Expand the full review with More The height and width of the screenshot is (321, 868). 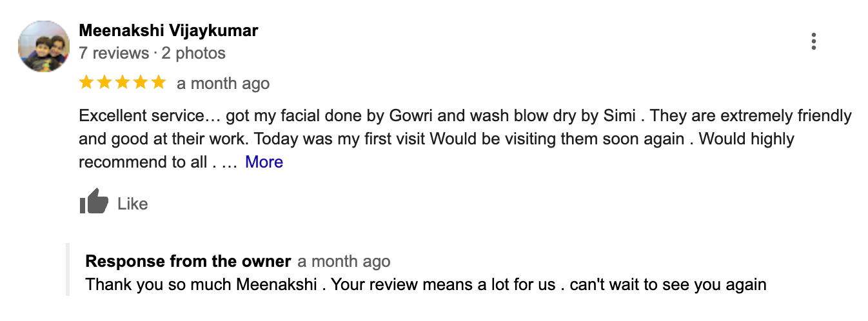(x=264, y=162)
